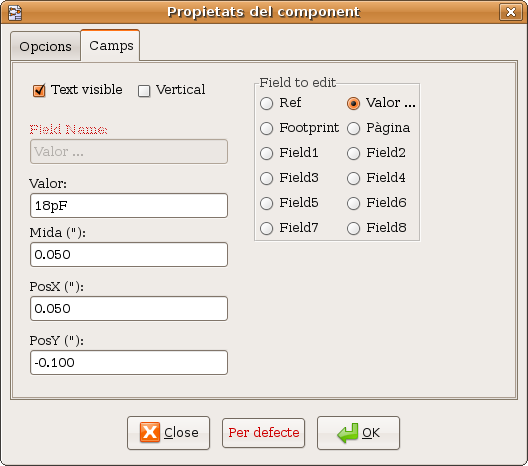Click the green arrow icon on OK button

point(348,433)
